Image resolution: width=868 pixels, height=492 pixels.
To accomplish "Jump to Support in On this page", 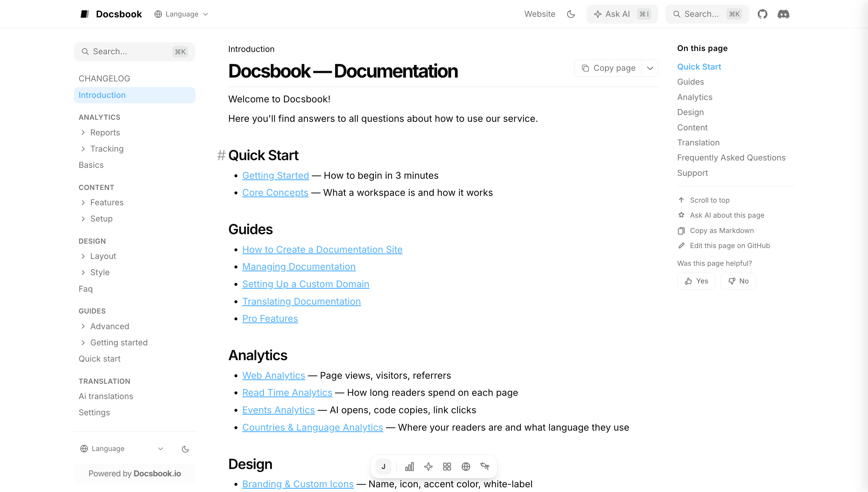I will (x=693, y=173).
